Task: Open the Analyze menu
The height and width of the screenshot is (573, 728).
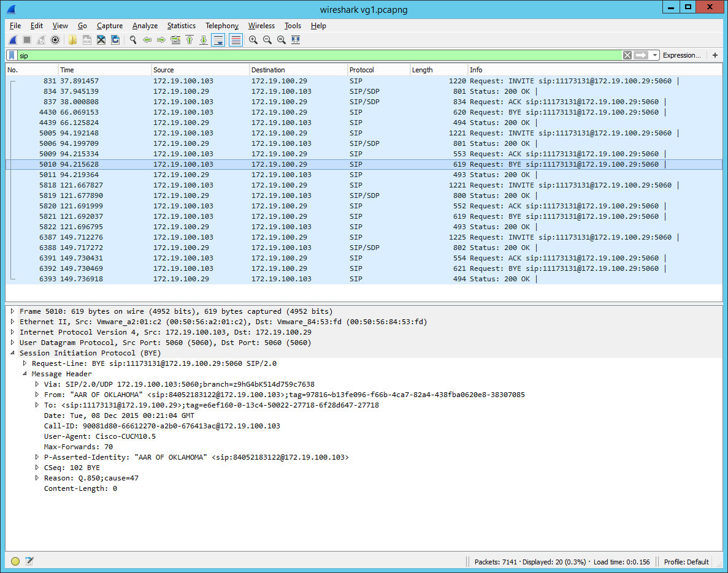Action: tap(145, 26)
